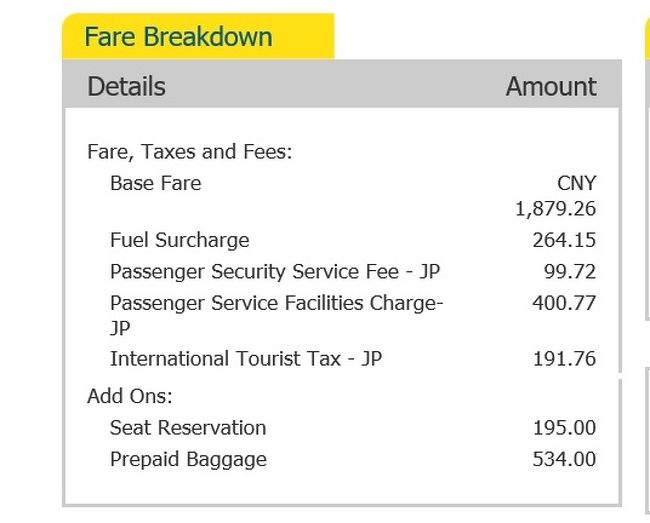Click the Prepaid Baggage label

point(188,460)
